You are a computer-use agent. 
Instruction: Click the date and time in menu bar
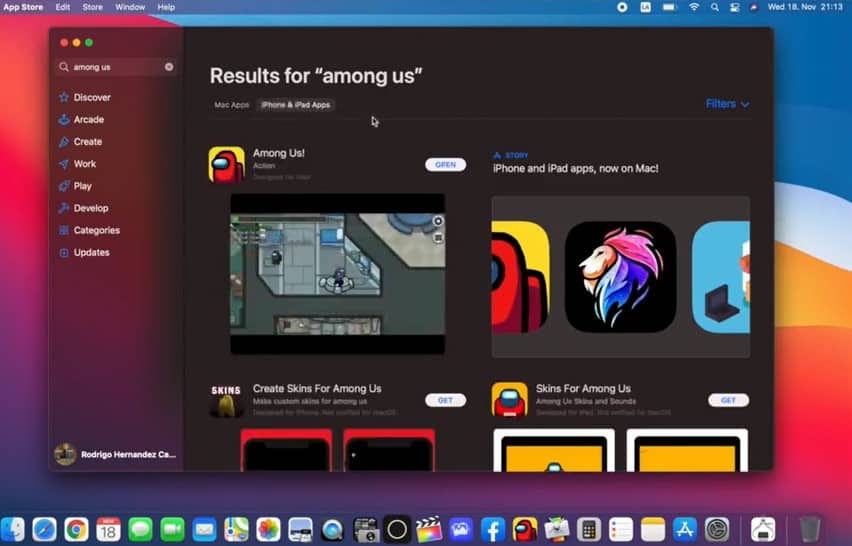pyautogui.click(x=805, y=7)
